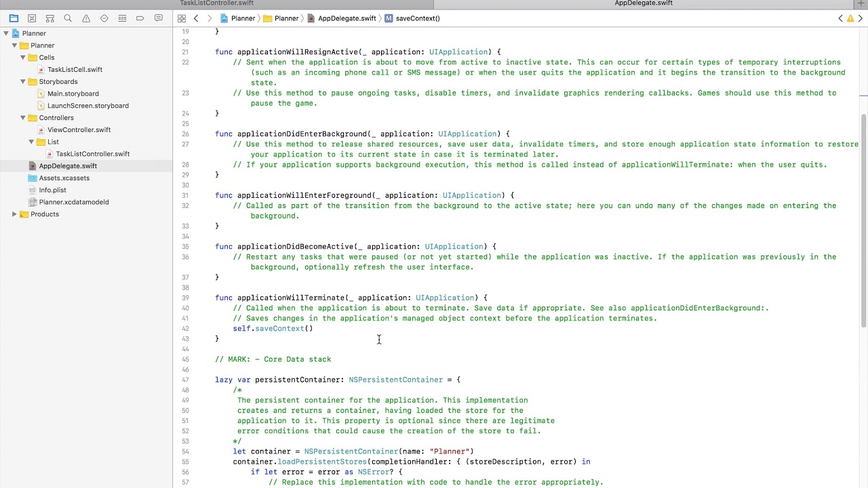Collapse the Cells group
Image resolution: width=868 pixels, height=488 pixels.
(23, 58)
